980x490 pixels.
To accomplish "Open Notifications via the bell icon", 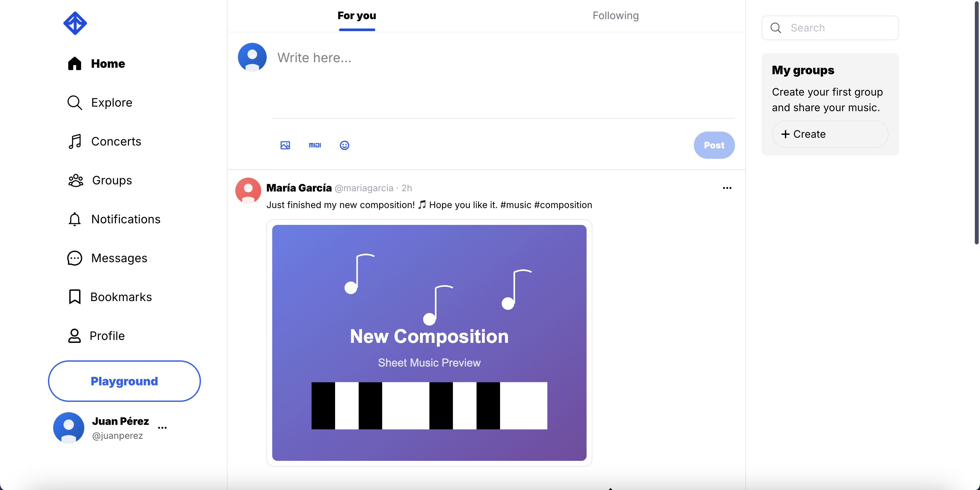I will (75, 219).
